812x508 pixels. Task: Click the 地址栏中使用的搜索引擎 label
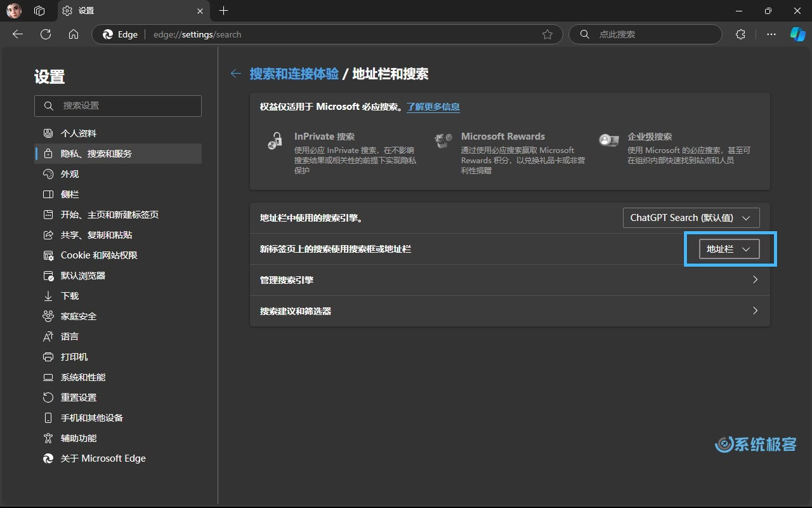tap(311, 218)
